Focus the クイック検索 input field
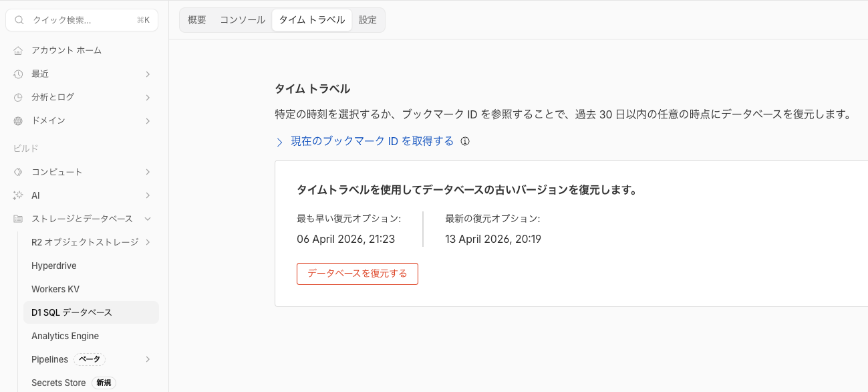This screenshot has height=392, width=868. pyautogui.click(x=80, y=20)
